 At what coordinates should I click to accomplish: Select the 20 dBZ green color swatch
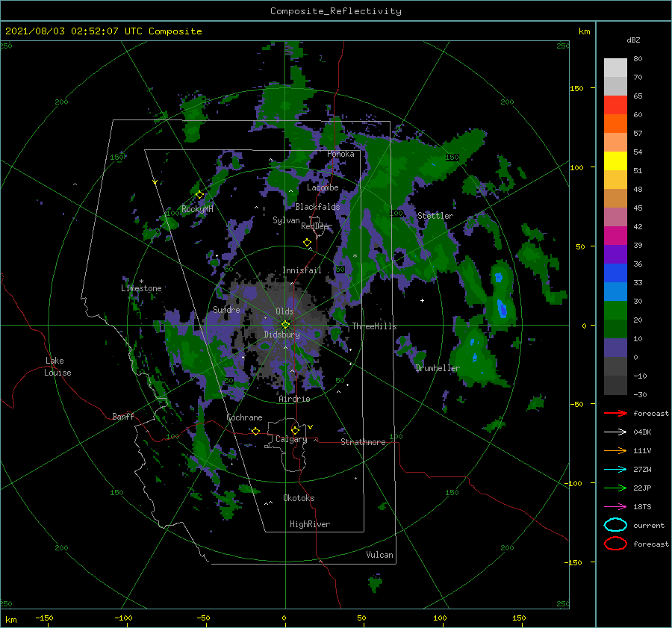(615, 311)
